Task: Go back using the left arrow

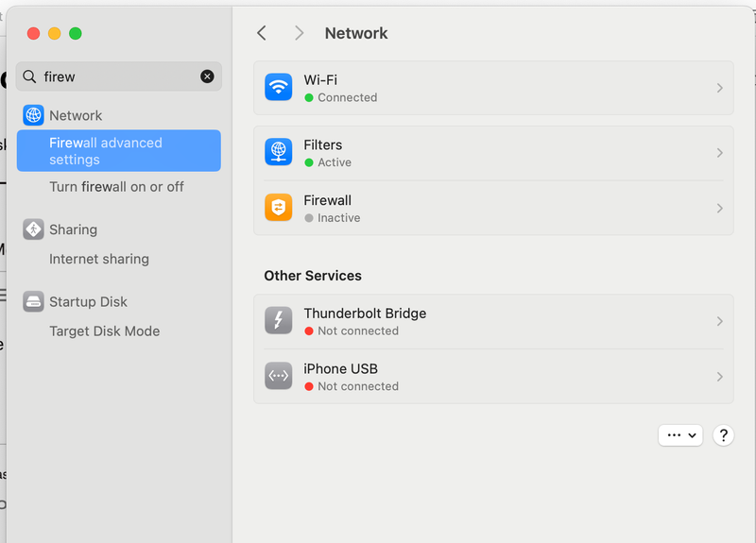Action: point(262,33)
